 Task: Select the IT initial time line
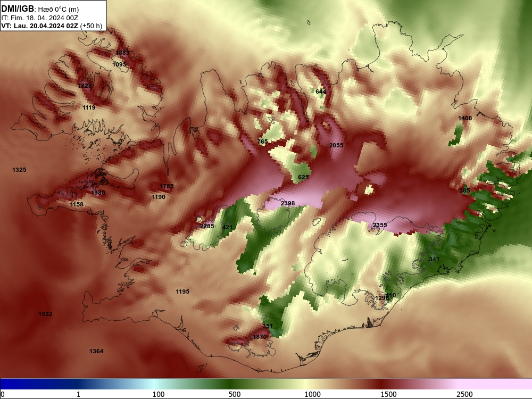tap(40, 18)
